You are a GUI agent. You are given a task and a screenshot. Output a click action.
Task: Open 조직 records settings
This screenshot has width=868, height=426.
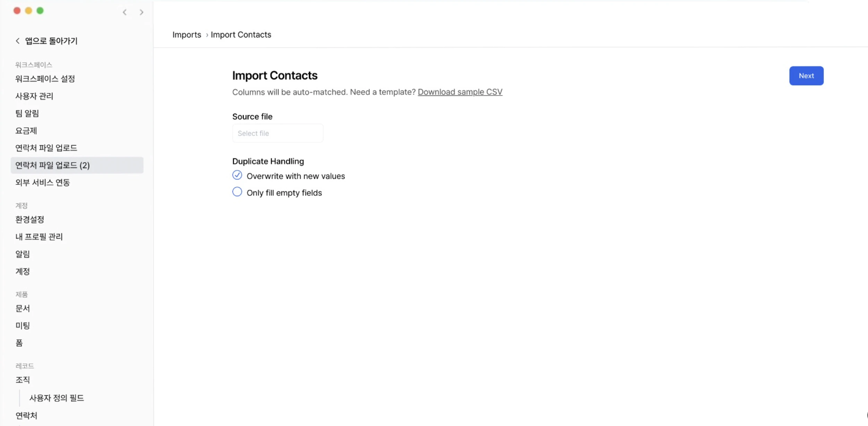pyautogui.click(x=23, y=380)
